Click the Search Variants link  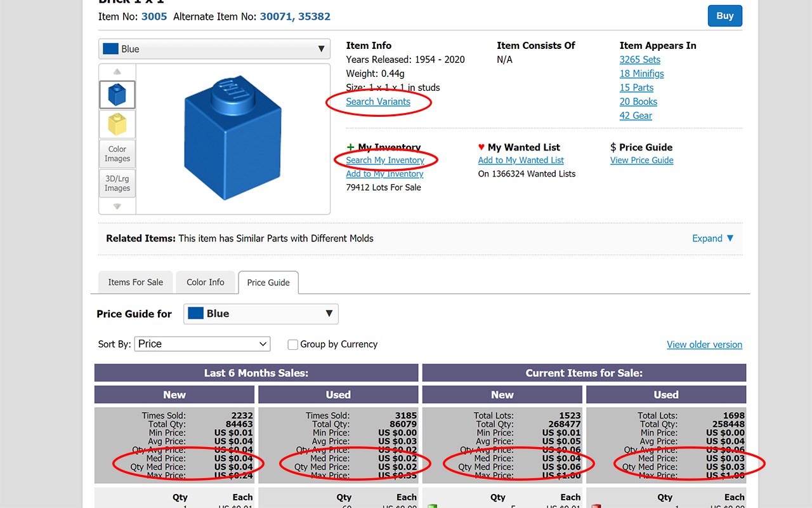click(x=378, y=102)
